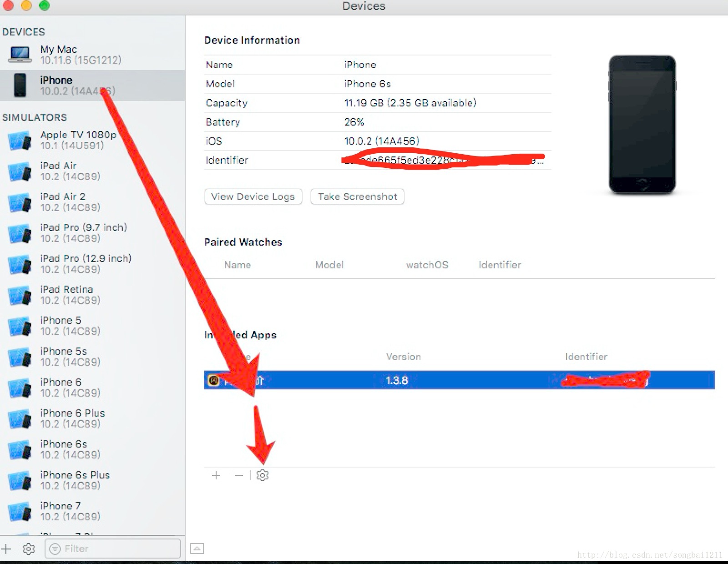Click the iPad Pro (12.9 inch) simulator icon
This screenshot has width=728, height=564.
tap(20, 264)
